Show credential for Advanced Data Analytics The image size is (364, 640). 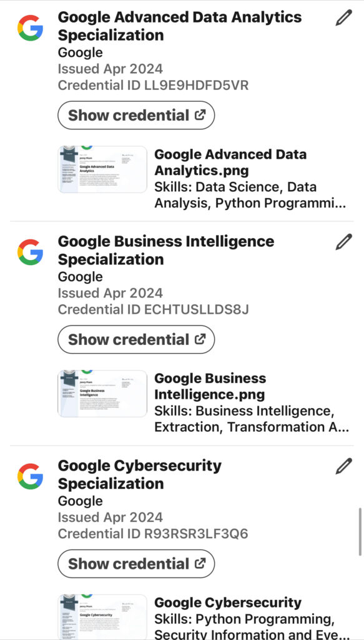point(136,116)
